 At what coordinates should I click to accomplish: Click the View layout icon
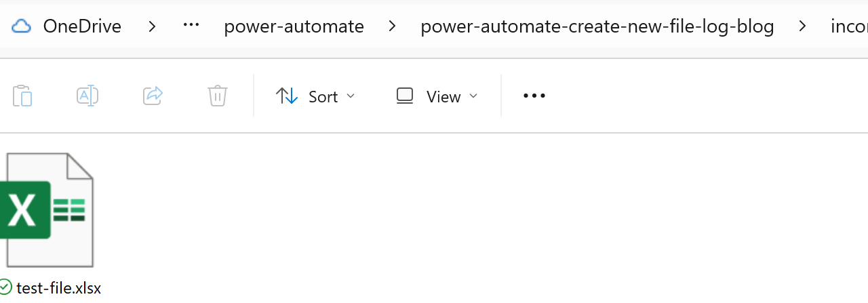[405, 96]
